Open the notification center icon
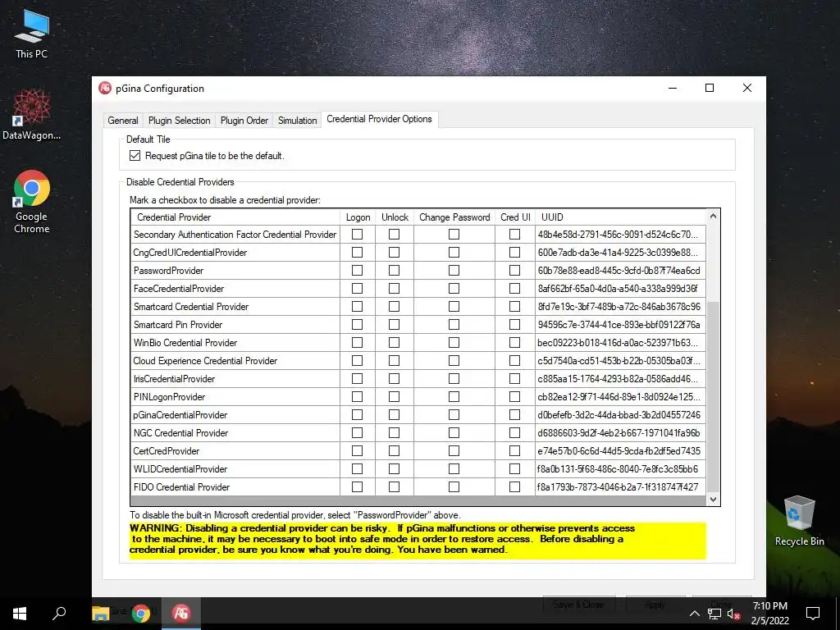This screenshot has height=630, width=840. pyautogui.click(x=813, y=614)
